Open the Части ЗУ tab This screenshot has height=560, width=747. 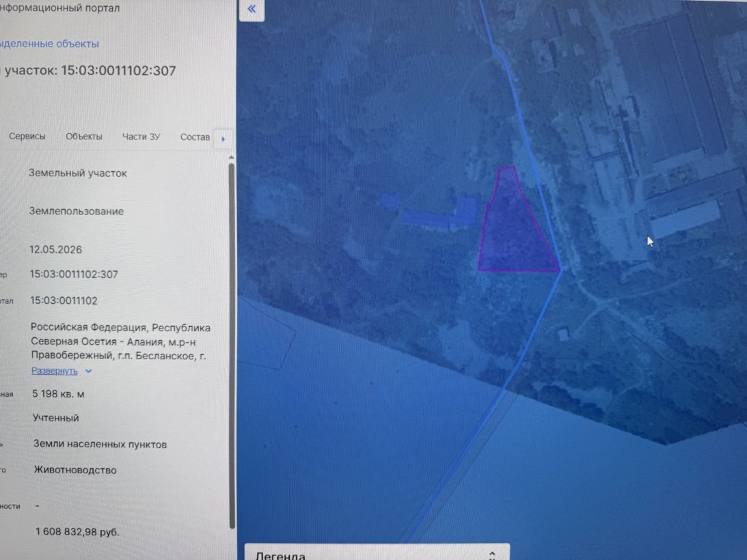(x=141, y=137)
